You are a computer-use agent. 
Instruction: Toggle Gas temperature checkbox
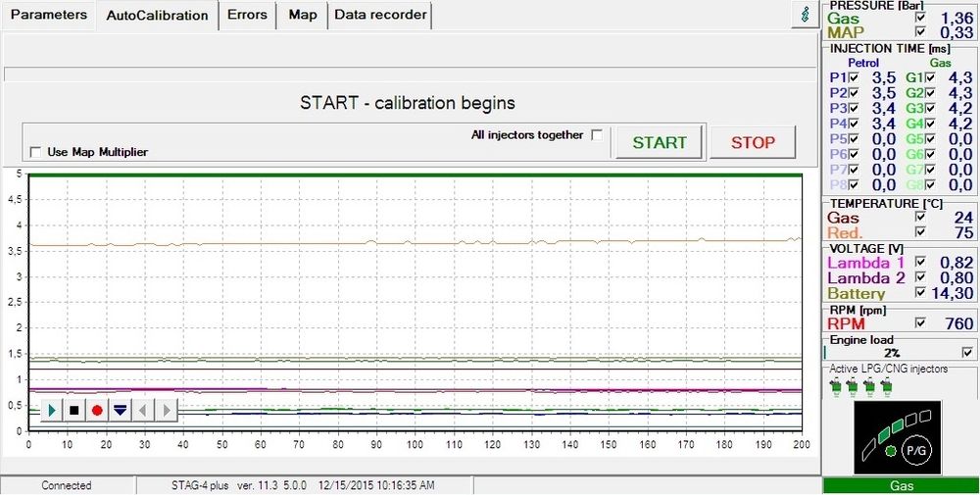click(x=920, y=217)
